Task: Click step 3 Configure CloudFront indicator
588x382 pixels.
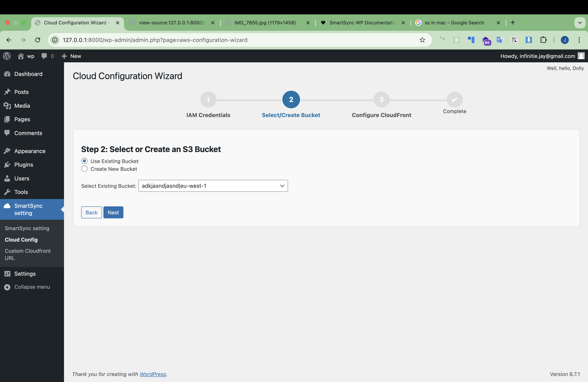Action: tap(381, 99)
